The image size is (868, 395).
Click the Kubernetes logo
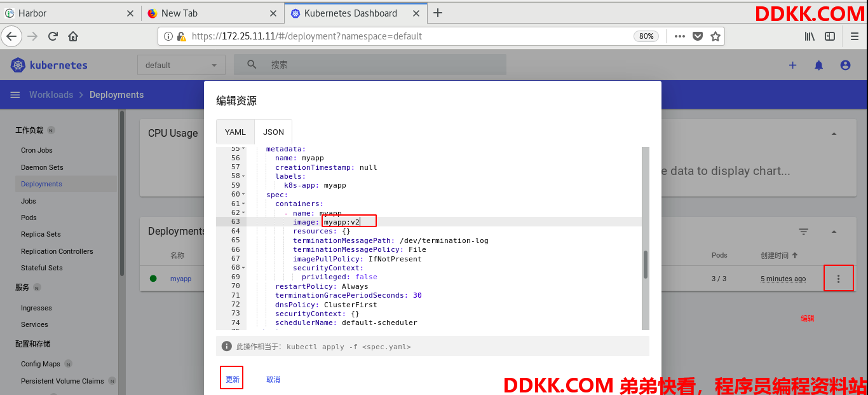[x=49, y=65]
